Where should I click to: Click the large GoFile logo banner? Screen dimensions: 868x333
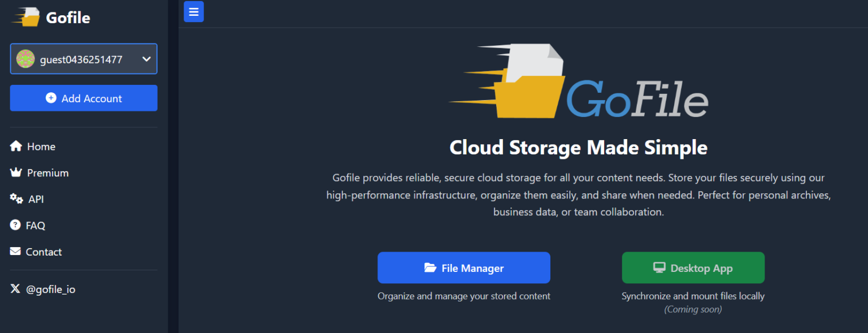pos(579,80)
